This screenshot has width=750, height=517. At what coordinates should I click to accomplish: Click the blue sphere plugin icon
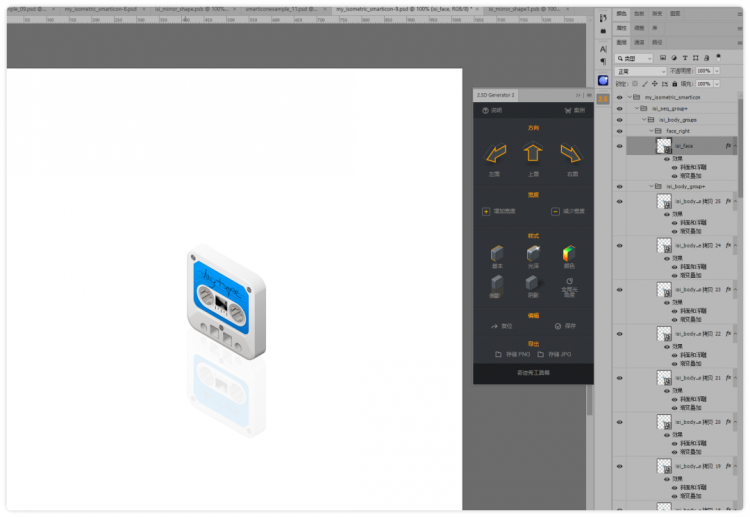click(604, 80)
